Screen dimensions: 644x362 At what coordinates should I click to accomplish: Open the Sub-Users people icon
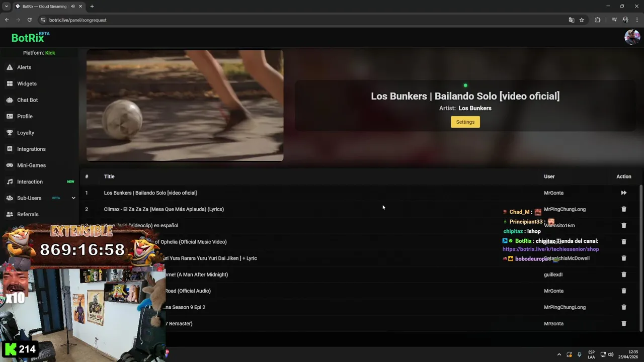(10, 198)
